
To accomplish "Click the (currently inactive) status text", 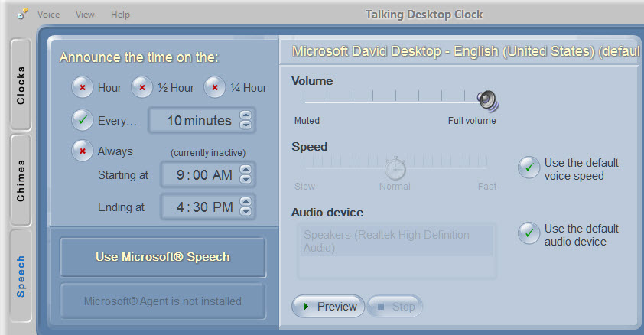I will tap(208, 153).
